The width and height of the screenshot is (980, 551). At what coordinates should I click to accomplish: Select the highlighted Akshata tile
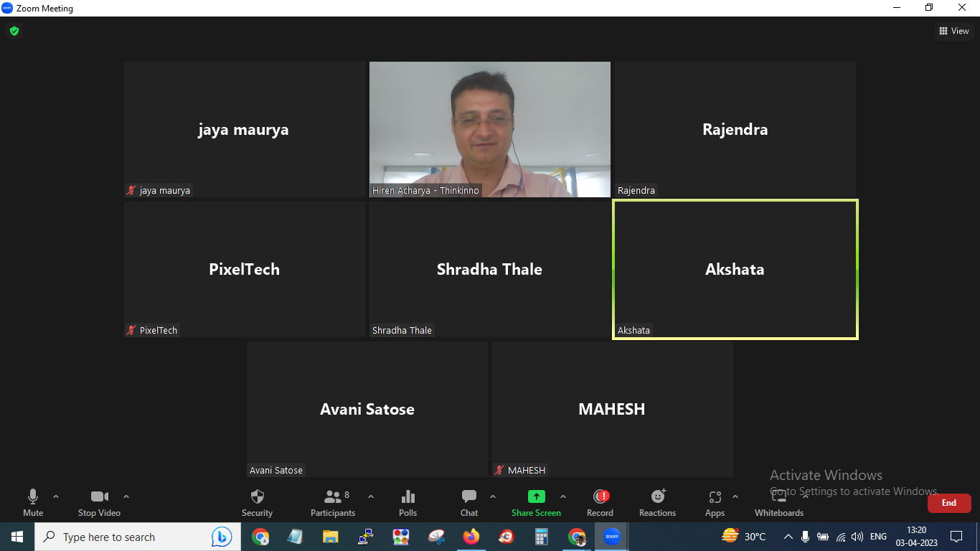click(x=735, y=269)
